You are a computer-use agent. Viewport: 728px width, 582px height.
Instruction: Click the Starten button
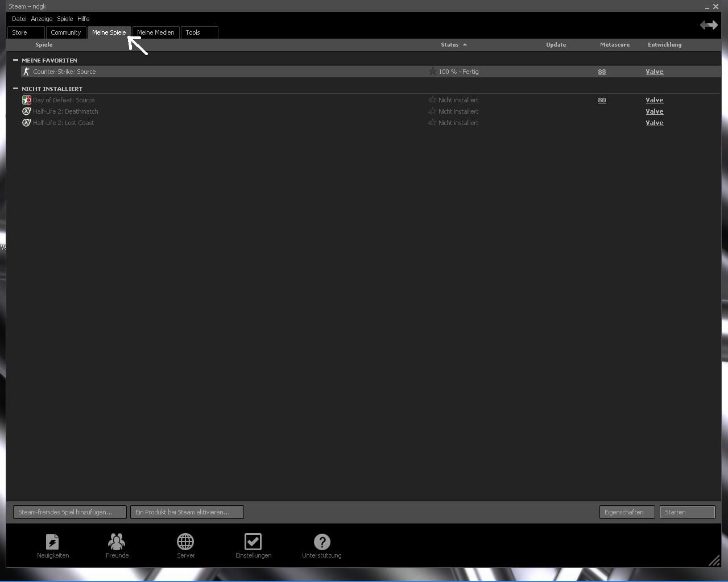pos(687,512)
